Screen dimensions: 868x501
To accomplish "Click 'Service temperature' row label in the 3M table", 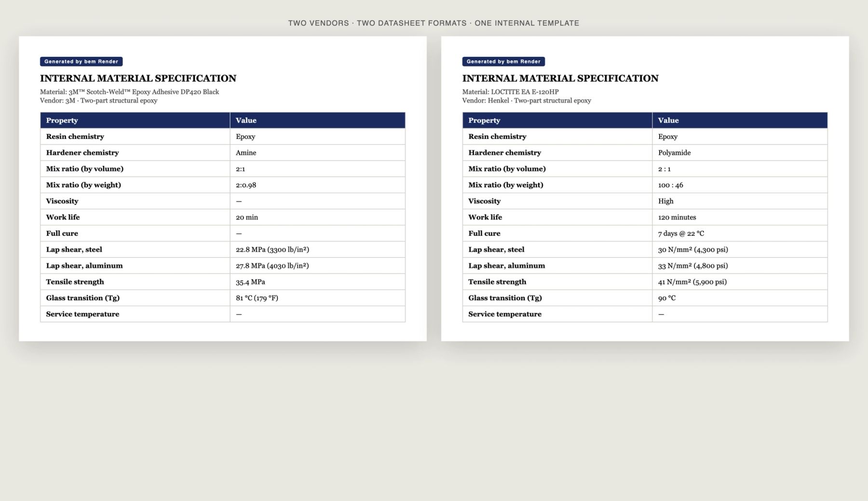I will click(x=82, y=314).
